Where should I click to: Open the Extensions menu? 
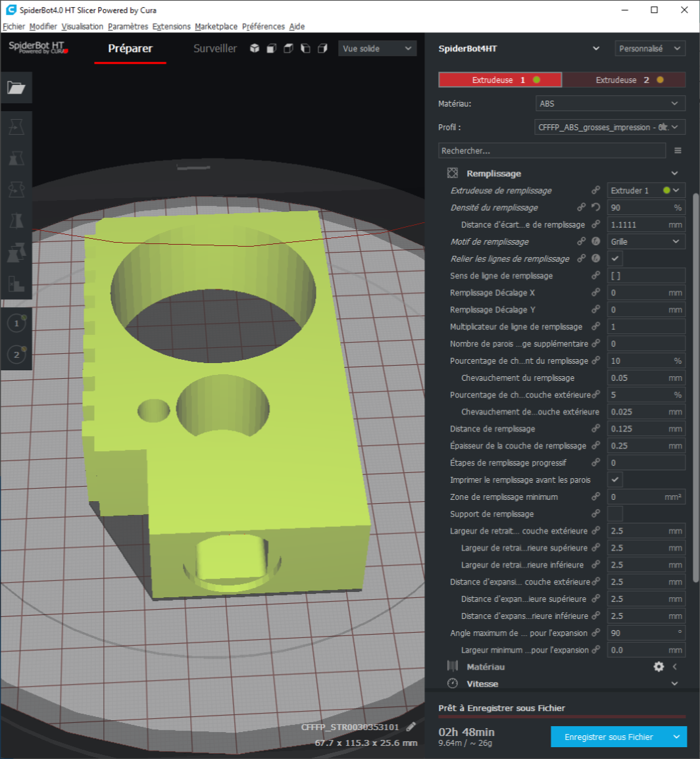171,26
